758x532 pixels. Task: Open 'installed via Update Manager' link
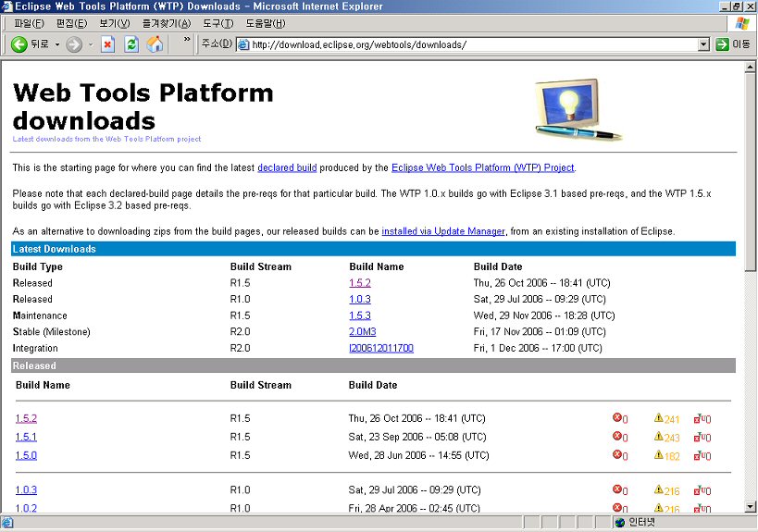click(x=443, y=231)
